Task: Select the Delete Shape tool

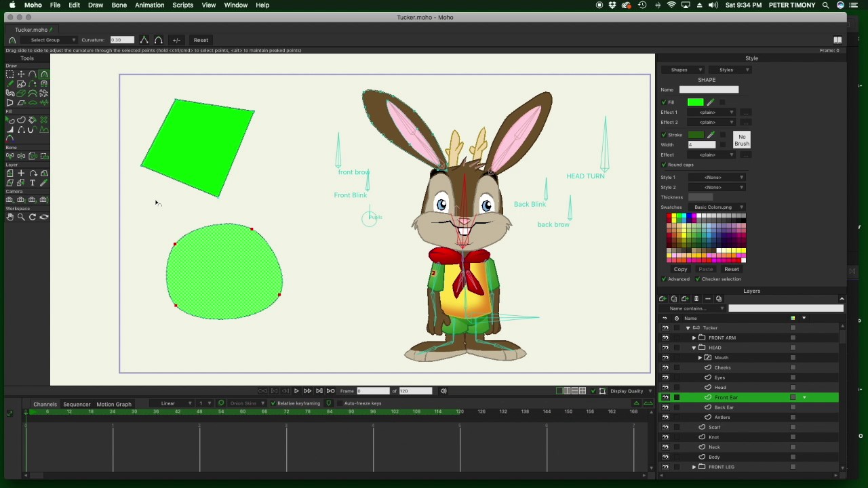Action: [x=44, y=120]
